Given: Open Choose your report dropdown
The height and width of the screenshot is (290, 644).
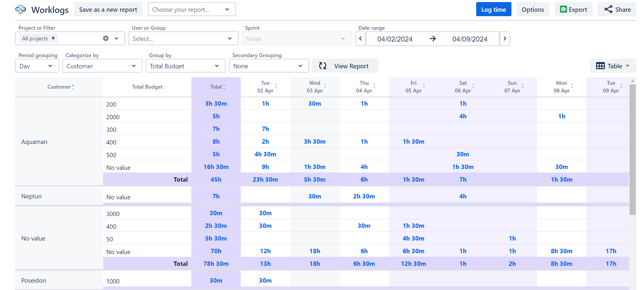Looking at the screenshot, I should 192,9.
